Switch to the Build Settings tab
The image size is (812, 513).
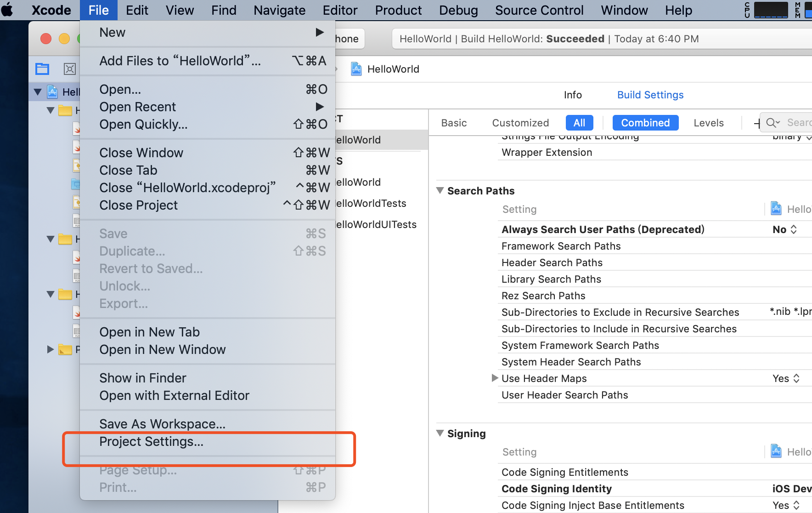pos(650,95)
